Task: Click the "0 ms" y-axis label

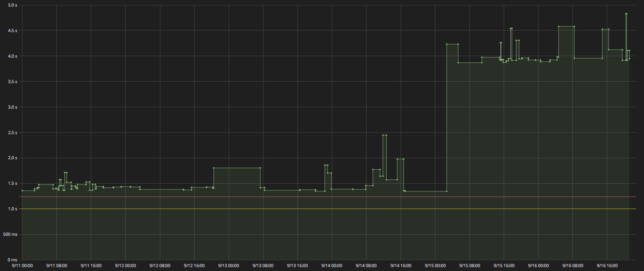Action: [x=13, y=260]
